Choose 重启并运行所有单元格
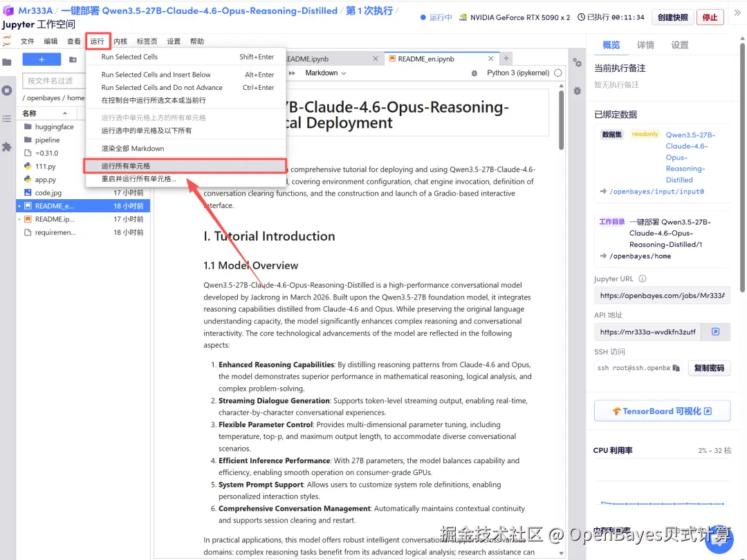 [x=186, y=179]
